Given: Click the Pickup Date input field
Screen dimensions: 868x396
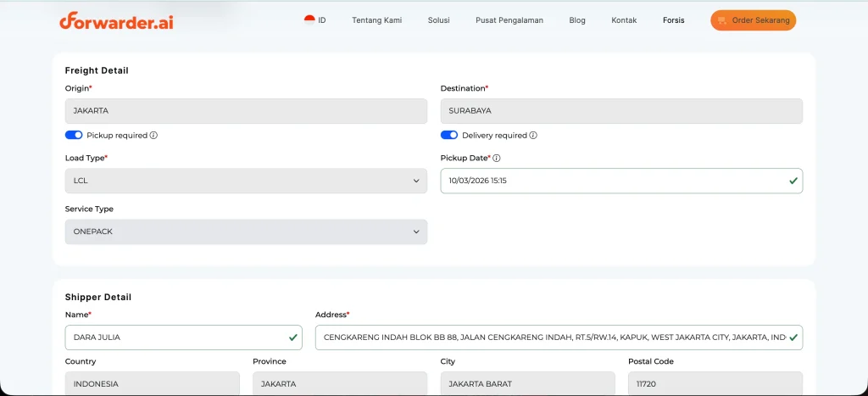Looking at the screenshot, I should (621, 181).
